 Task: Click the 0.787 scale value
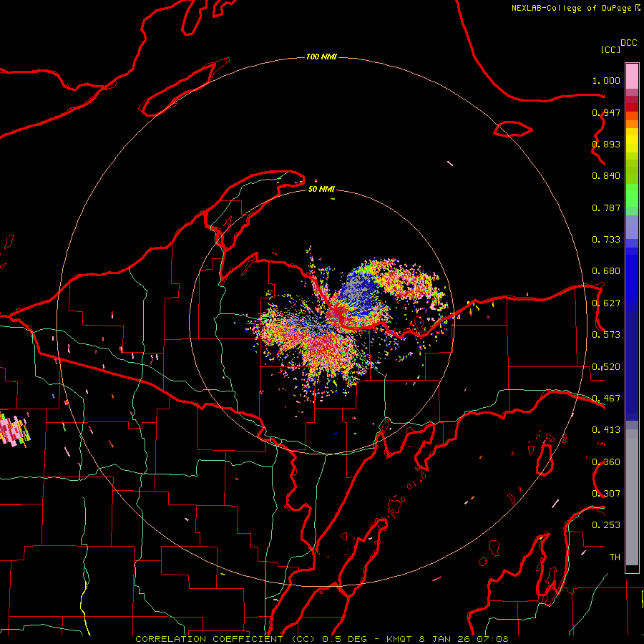[606, 208]
